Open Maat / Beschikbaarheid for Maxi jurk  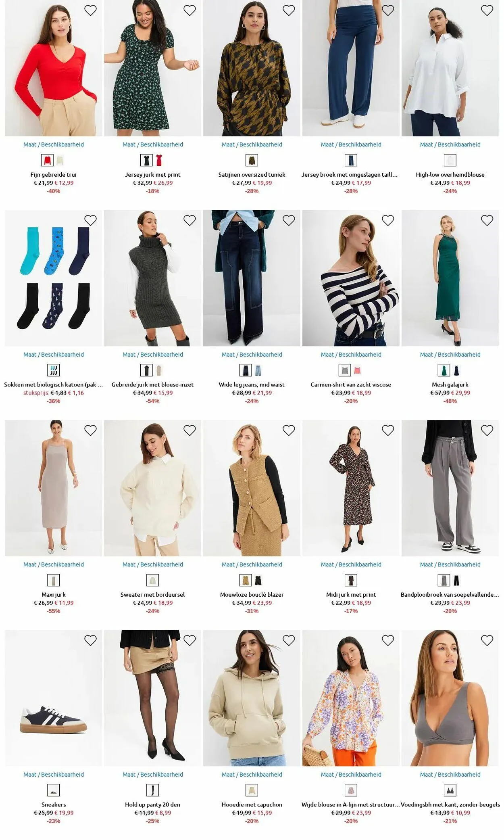point(54,564)
